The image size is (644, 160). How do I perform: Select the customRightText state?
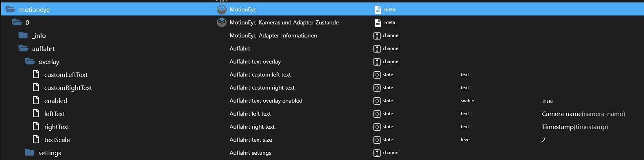(68, 88)
